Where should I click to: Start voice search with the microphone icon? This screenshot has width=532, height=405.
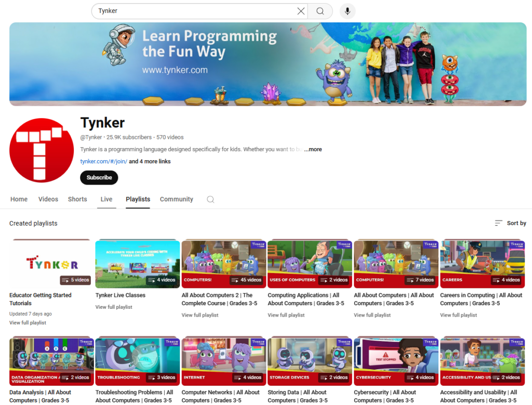click(x=348, y=11)
